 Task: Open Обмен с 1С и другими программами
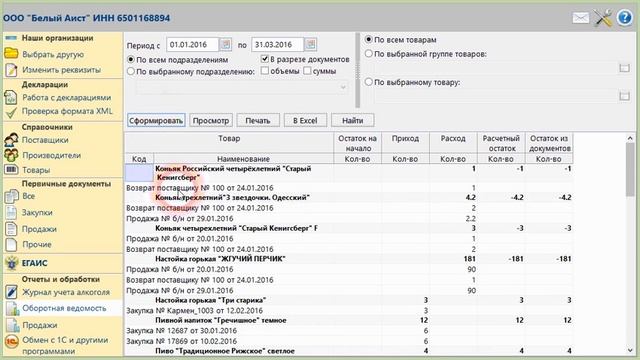point(65,345)
